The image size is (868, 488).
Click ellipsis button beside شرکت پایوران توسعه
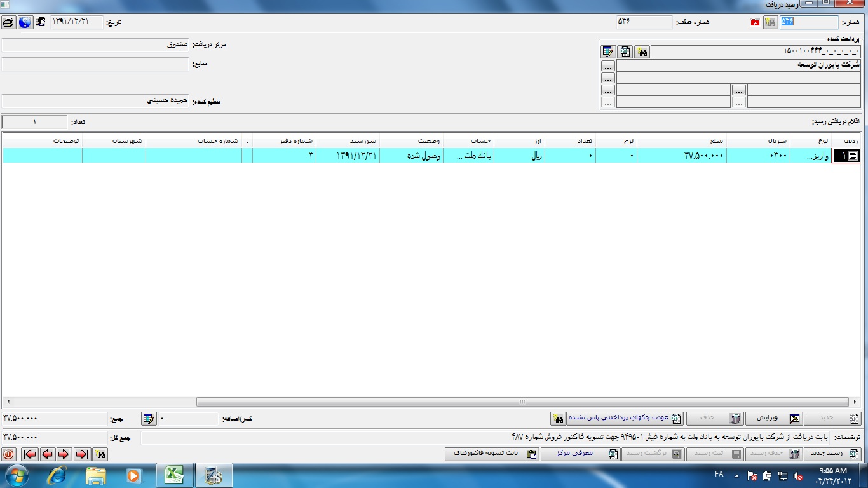(608, 66)
